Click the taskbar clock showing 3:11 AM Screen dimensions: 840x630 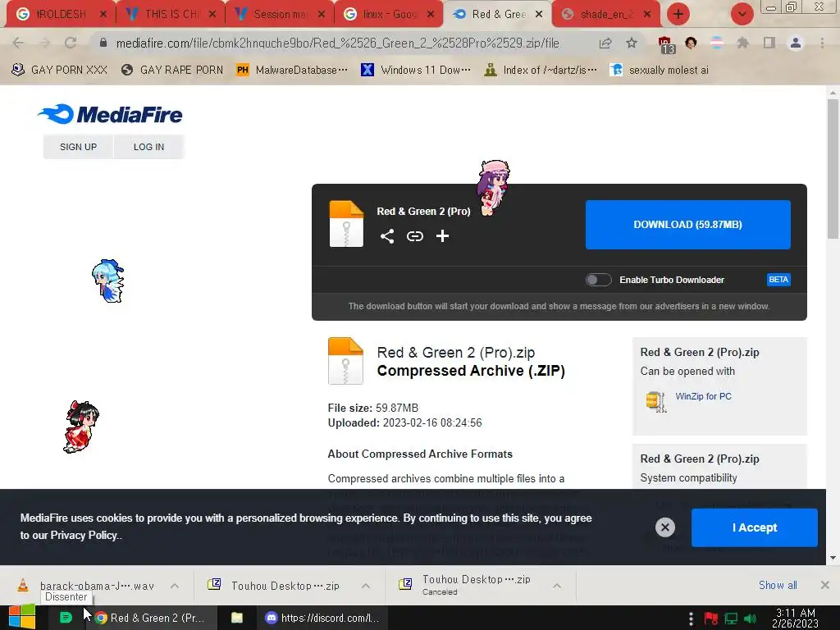tap(796, 618)
